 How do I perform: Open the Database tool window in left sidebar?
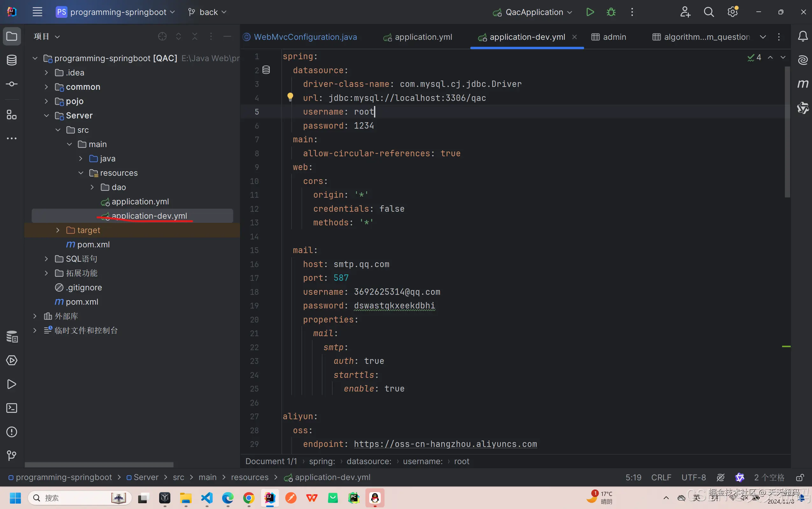point(12,60)
